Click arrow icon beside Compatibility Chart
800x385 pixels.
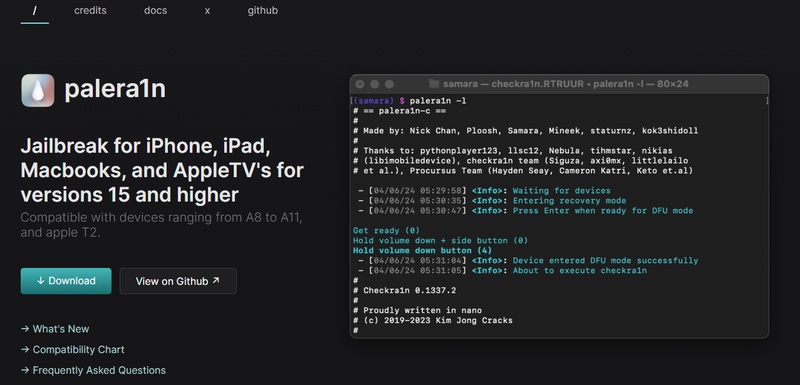[25, 349]
